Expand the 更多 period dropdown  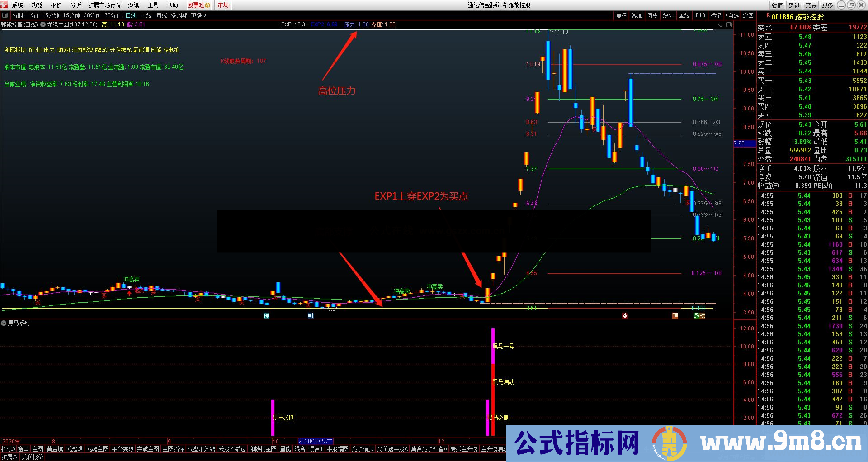click(x=197, y=15)
